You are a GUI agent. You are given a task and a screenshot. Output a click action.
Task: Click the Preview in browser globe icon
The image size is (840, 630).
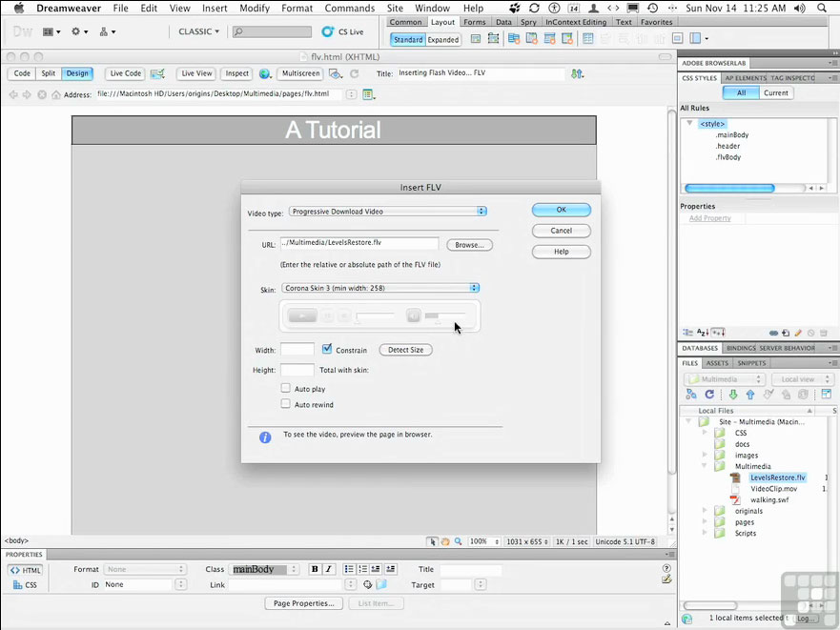264,73
